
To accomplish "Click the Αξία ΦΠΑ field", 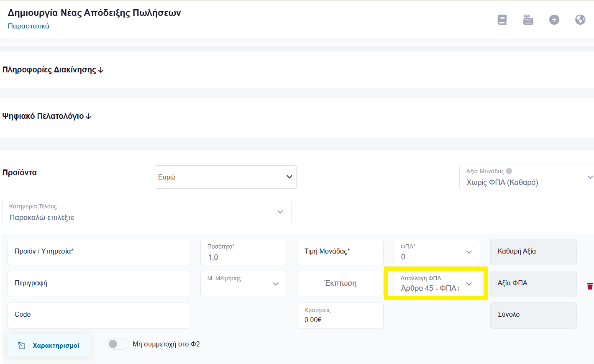I will 533,284.
